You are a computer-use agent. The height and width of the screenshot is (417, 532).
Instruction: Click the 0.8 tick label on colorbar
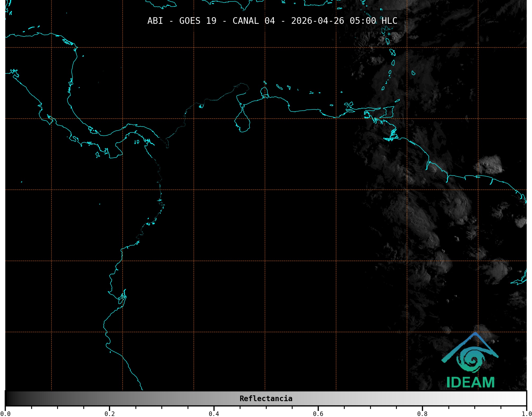point(422,414)
